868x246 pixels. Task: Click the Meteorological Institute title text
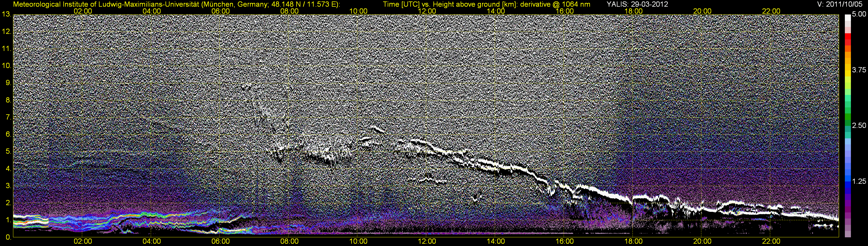click(176, 4)
